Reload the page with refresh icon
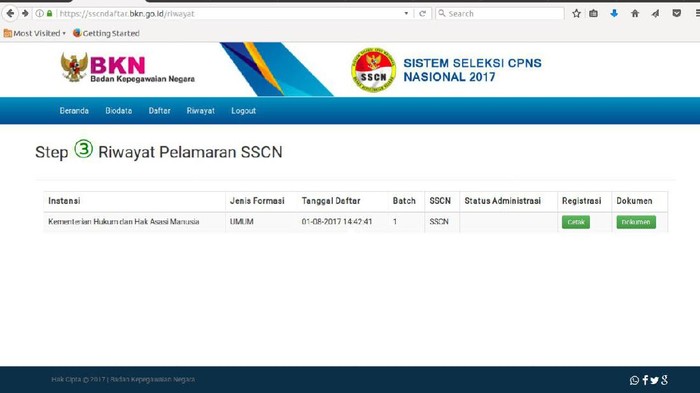Image resolution: width=700 pixels, height=393 pixels. click(422, 13)
